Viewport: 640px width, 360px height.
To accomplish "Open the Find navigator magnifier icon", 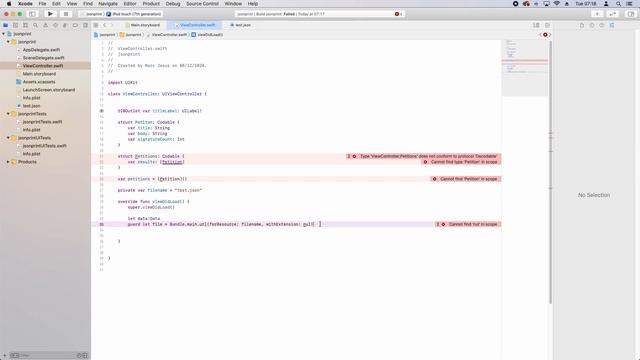I will tap(36, 25).
